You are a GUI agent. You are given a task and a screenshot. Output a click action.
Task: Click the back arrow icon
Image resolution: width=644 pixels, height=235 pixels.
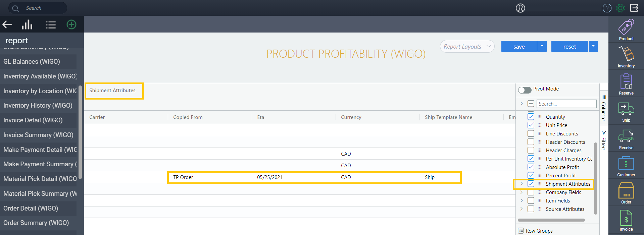click(x=7, y=24)
